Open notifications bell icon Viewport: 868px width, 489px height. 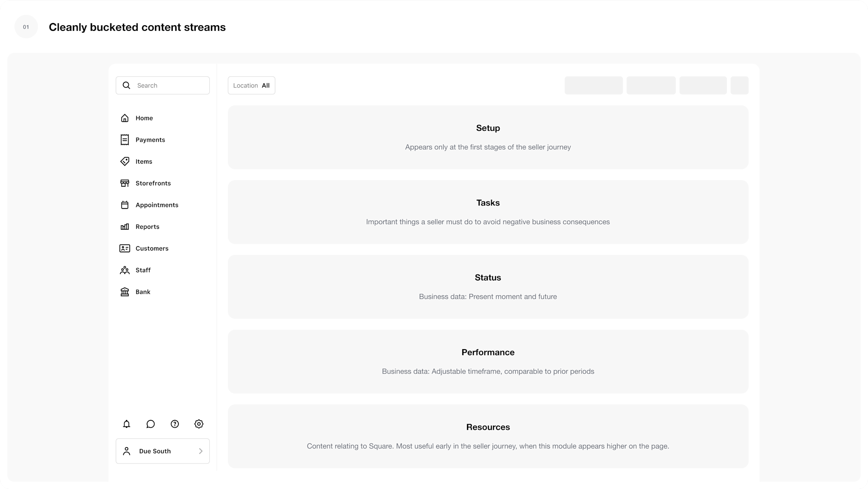coord(126,424)
